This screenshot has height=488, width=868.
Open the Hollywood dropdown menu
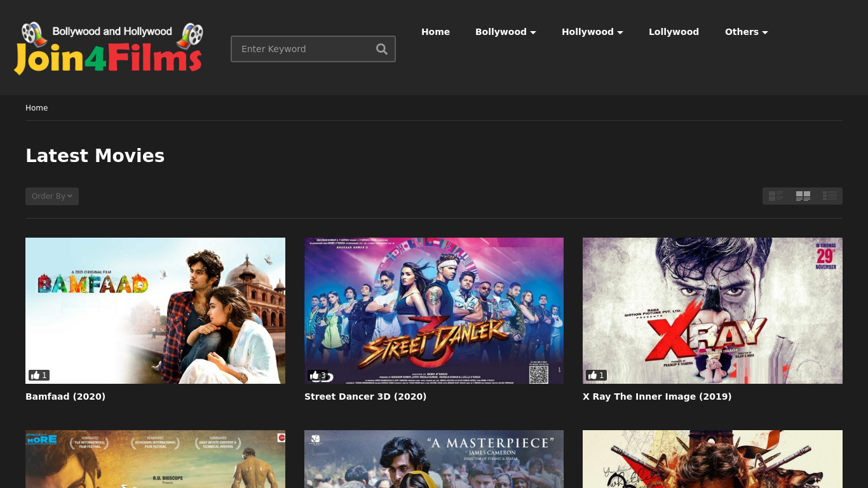pos(592,32)
